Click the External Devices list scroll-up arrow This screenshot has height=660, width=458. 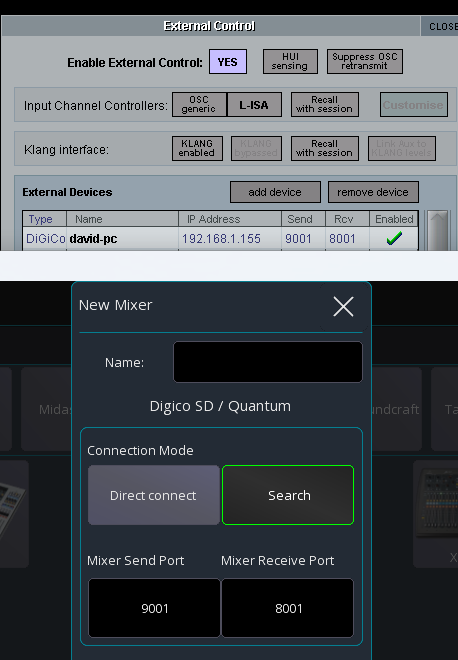[x=438, y=219]
